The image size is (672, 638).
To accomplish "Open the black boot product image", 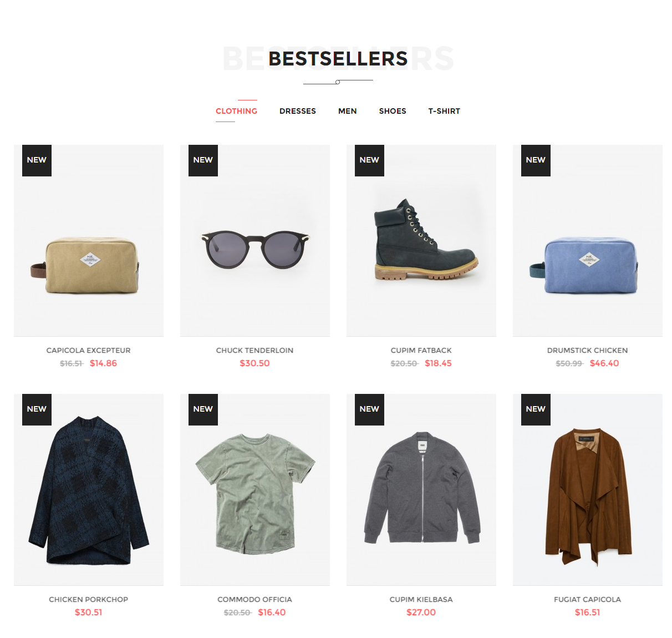I will point(421,240).
